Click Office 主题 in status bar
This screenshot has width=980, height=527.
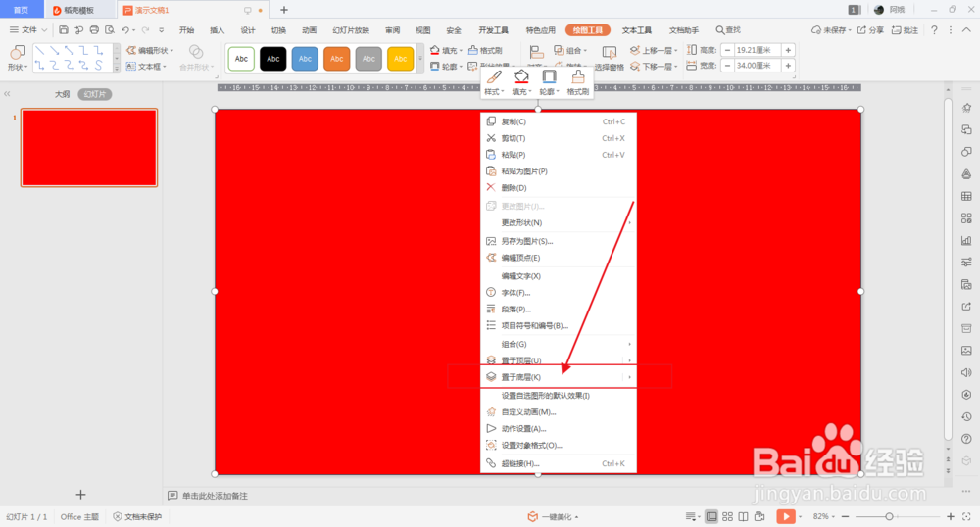coord(79,516)
